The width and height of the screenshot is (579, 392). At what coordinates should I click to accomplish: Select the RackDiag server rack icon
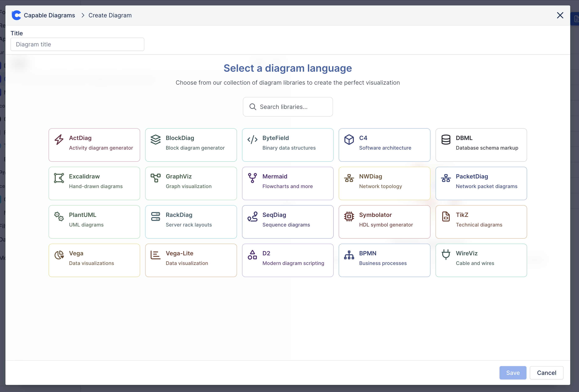(155, 217)
